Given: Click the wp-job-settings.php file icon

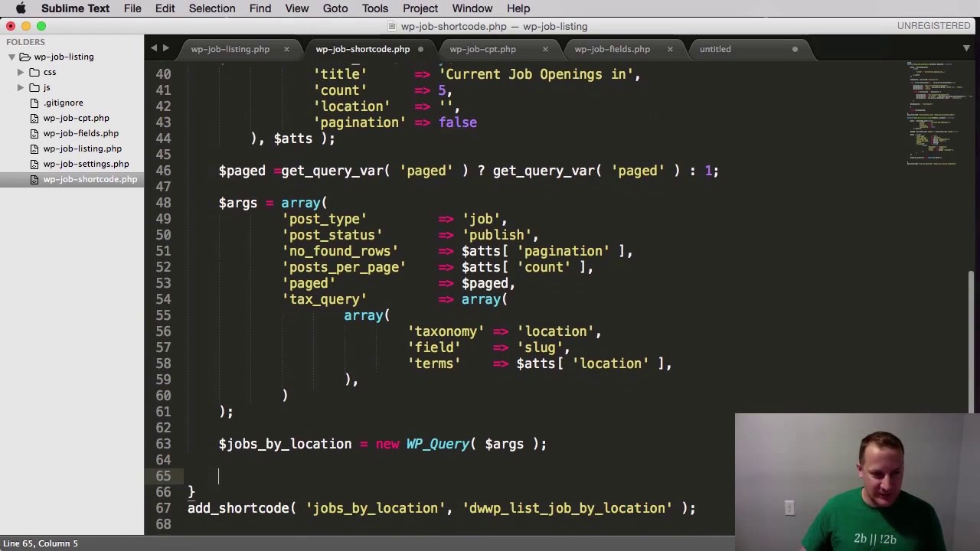Looking at the screenshot, I should (x=34, y=164).
